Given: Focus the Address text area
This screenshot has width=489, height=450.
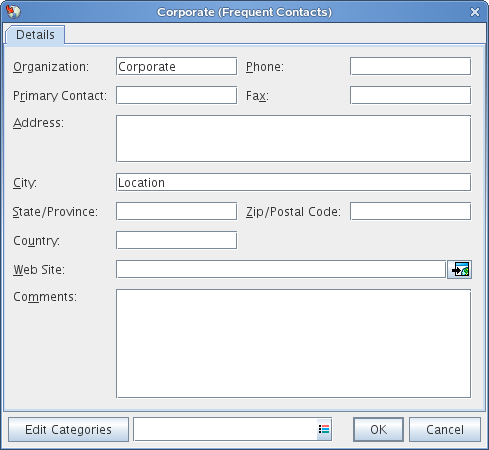Looking at the screenshot, I should pos(294,139).
